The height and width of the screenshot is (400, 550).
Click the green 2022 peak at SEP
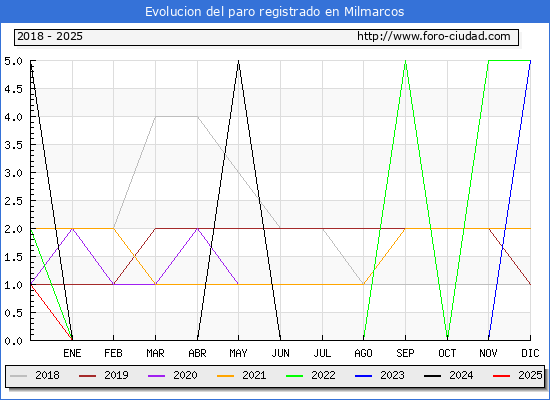tap(405, 61)
